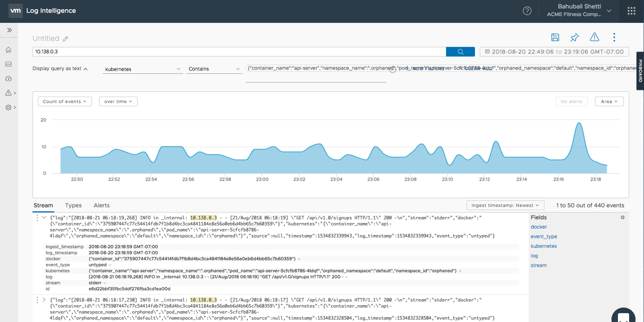Viewport: 644px width, 322px height.
Task: Open the apps grid launcher icon
Action: tap(631, 11)
